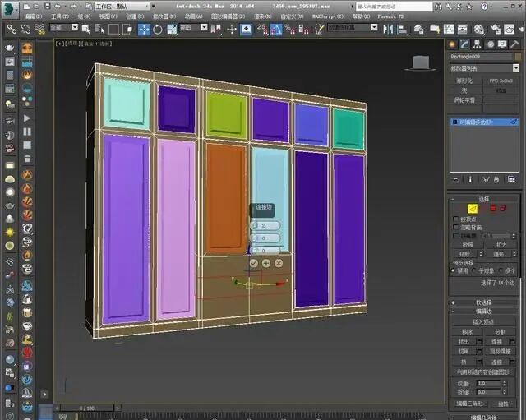Select the red Polygon sub-object level icon

(x=493, y=208)
